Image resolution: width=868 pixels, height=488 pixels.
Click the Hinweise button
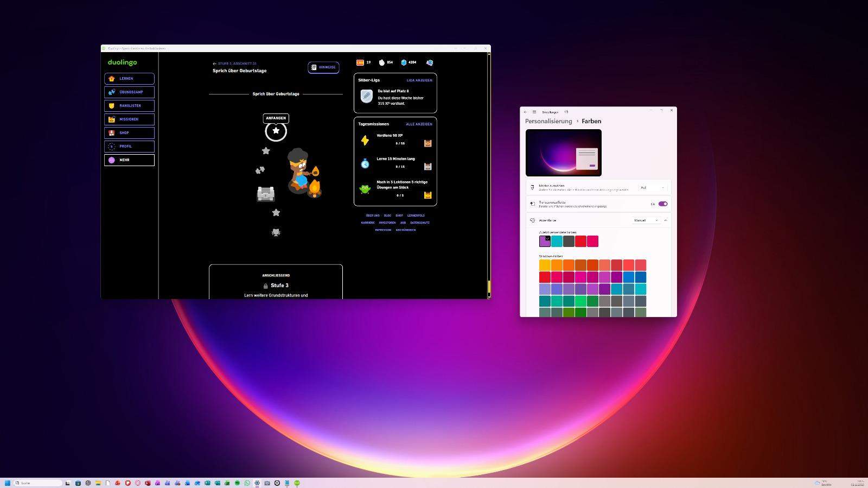click(323, 67)
